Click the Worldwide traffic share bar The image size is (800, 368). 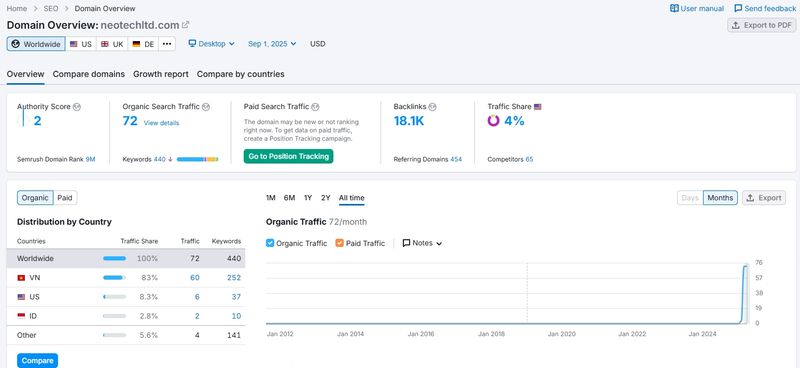point(114,258)
